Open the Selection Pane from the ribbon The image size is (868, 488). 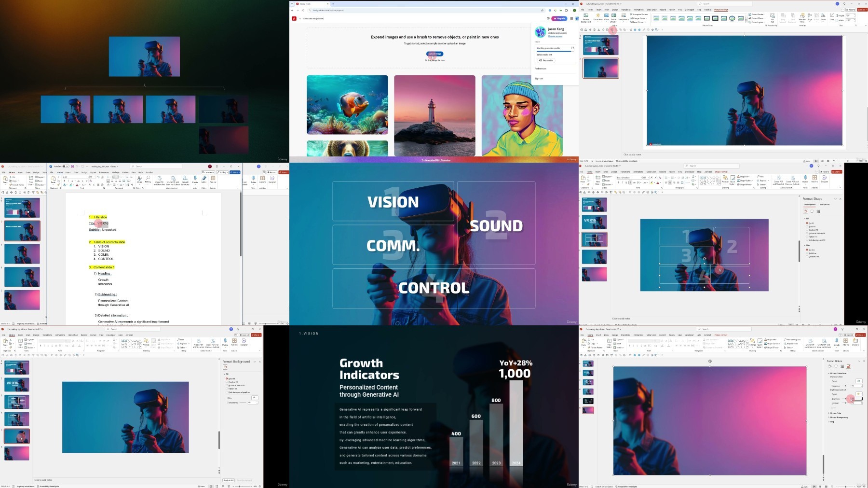click(802, 17)
